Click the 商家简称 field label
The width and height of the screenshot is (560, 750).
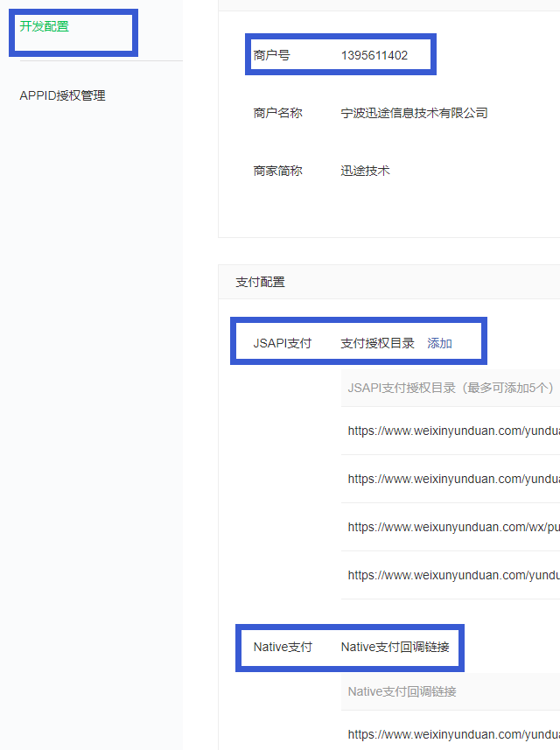click(277, 171)
